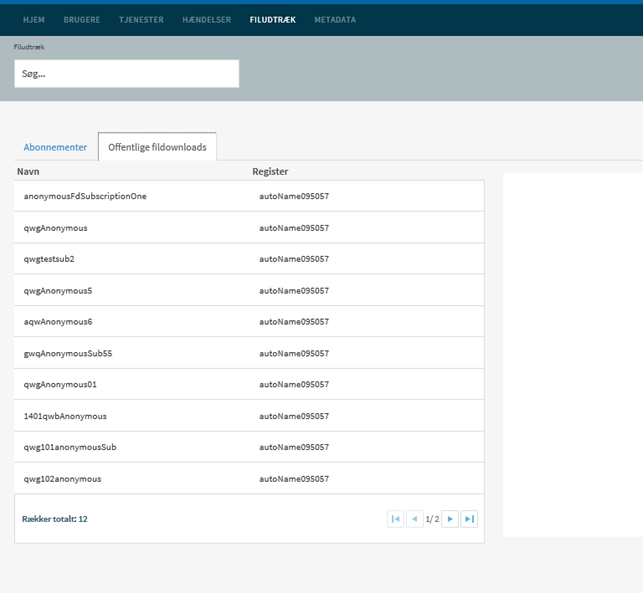Open the Metadata menu item
Image resolution: width=643 pixels, height=593 pixels.
334,19
